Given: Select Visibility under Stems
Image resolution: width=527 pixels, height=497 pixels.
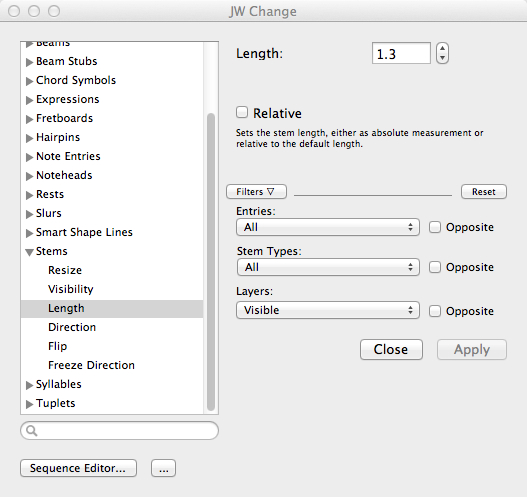Looking at the screenshot, I should point(71,289).
